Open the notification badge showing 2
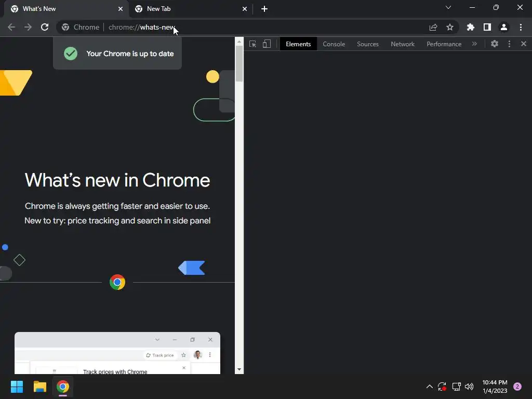532x399 pixels. [x=517, y=387]
